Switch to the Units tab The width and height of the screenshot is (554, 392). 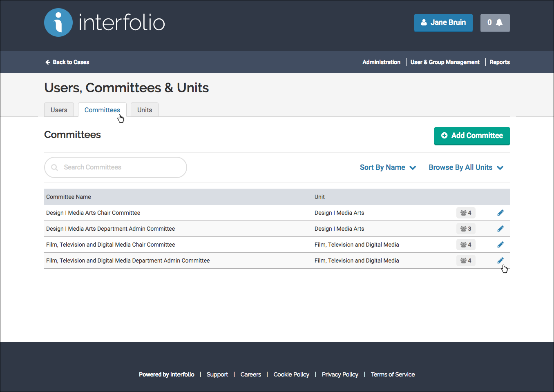point(145,110)
